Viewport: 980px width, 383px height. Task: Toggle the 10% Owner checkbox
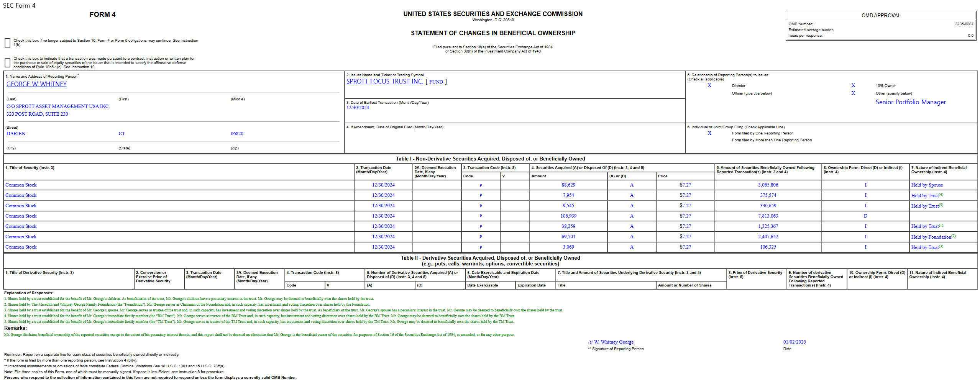coord(853,85)
